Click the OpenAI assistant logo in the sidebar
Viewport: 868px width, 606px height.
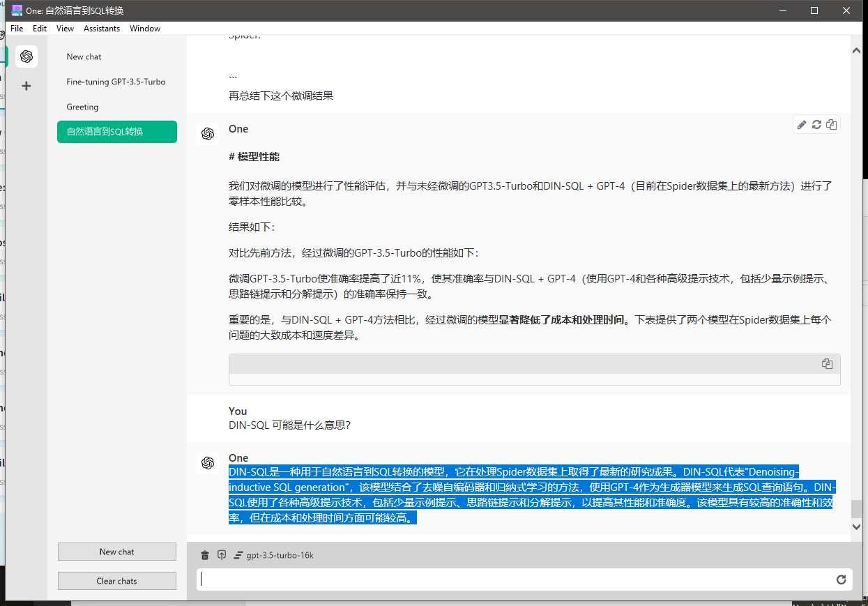coord(26,56)
